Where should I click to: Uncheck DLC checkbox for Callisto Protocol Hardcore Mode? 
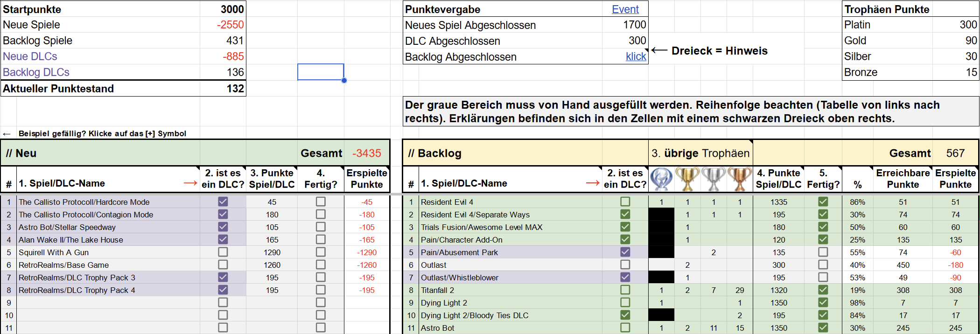[223, 202]
